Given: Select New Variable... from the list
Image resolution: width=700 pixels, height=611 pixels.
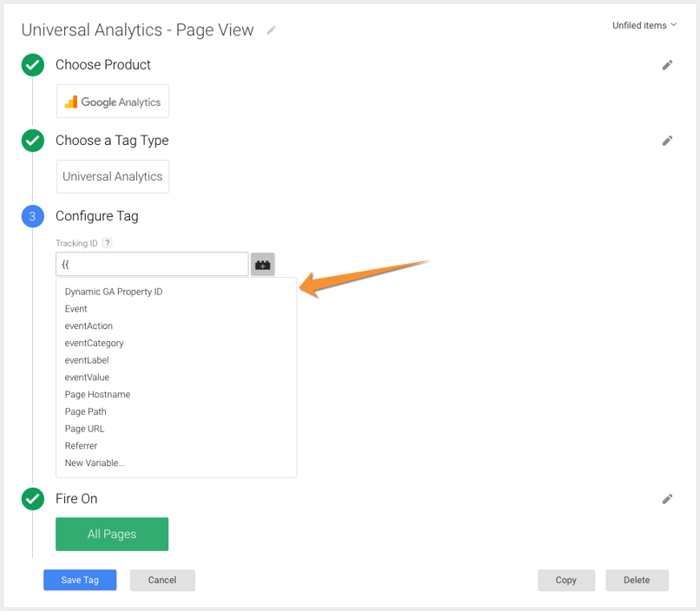Looking at the screenshot, I should (95, 463).
